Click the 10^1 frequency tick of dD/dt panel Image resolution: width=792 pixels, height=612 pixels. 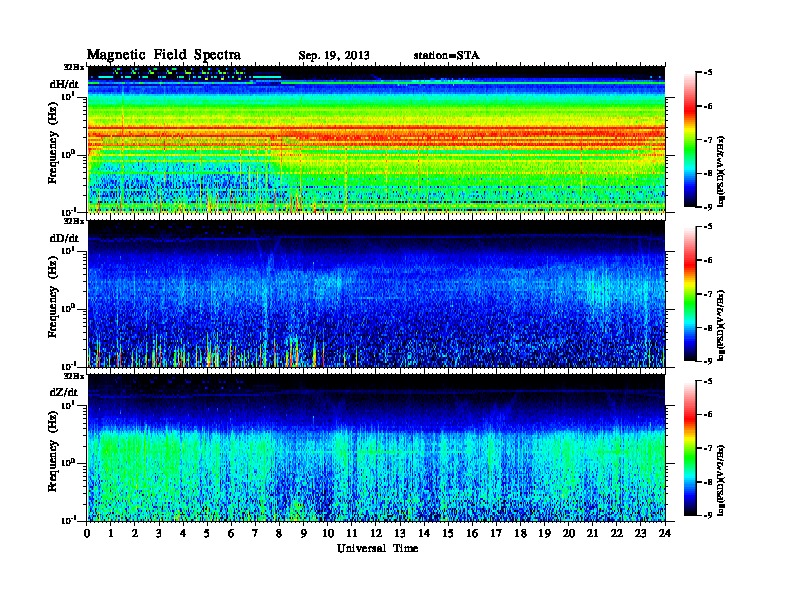tap(69, 250)
